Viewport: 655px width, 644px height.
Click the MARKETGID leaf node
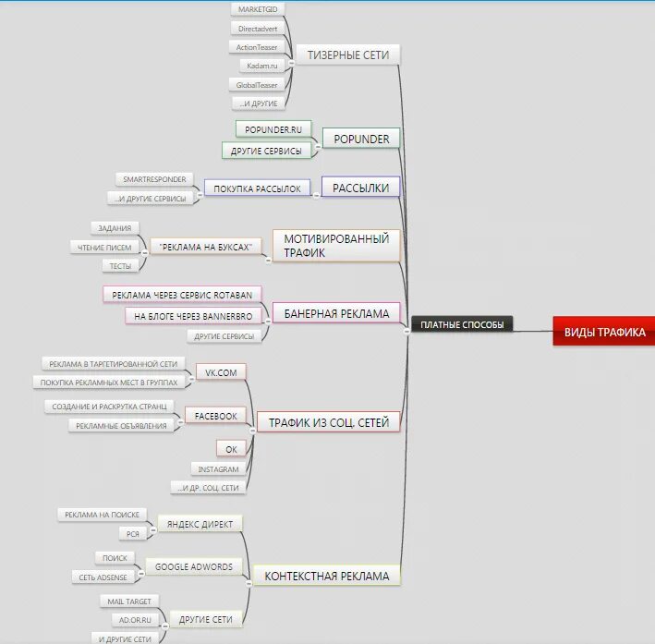click(x=258, y=9)
